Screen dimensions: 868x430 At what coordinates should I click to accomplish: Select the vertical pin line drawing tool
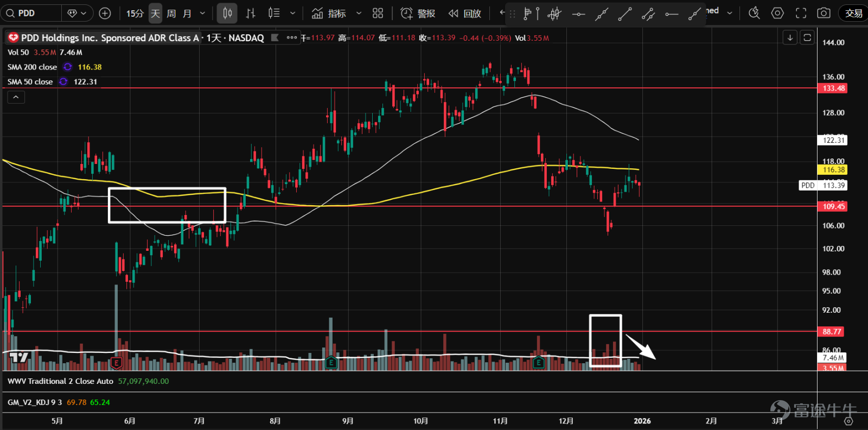click(538, 14)
